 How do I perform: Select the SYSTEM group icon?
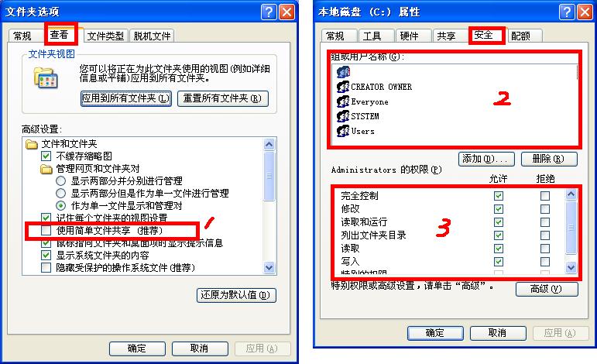[343, 116]
